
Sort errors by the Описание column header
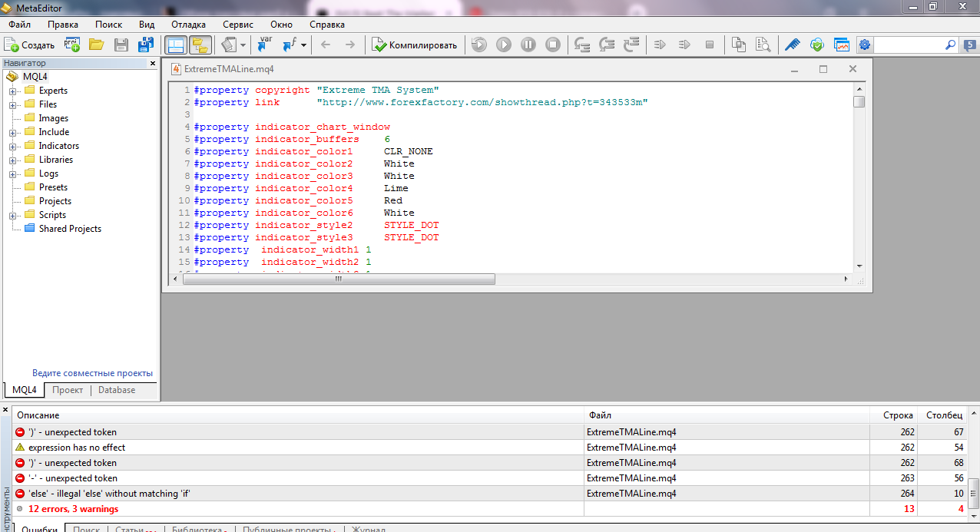tap(299, 415)
